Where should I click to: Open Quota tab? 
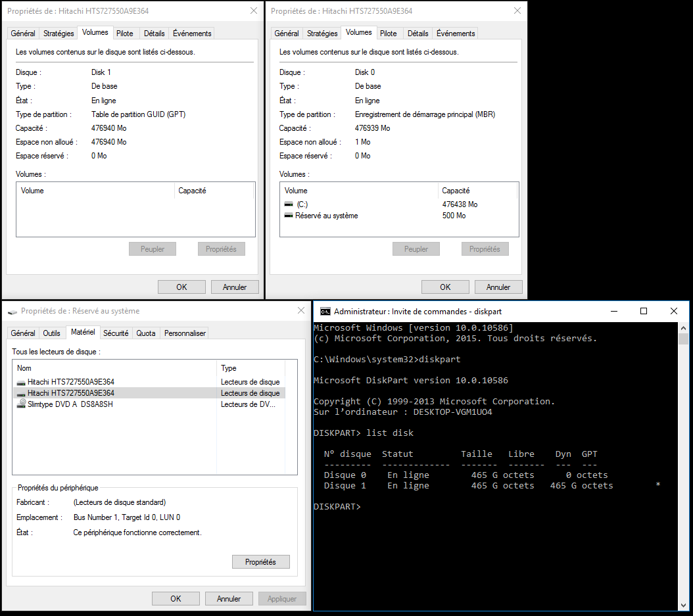pyautogui.click(x=146, y=333)
